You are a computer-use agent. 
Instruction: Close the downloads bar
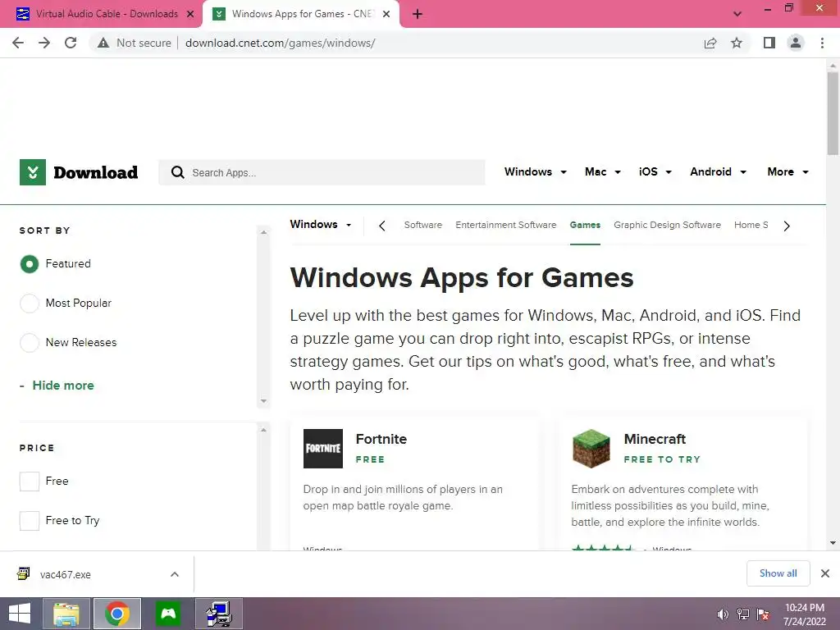pos(825,573)
